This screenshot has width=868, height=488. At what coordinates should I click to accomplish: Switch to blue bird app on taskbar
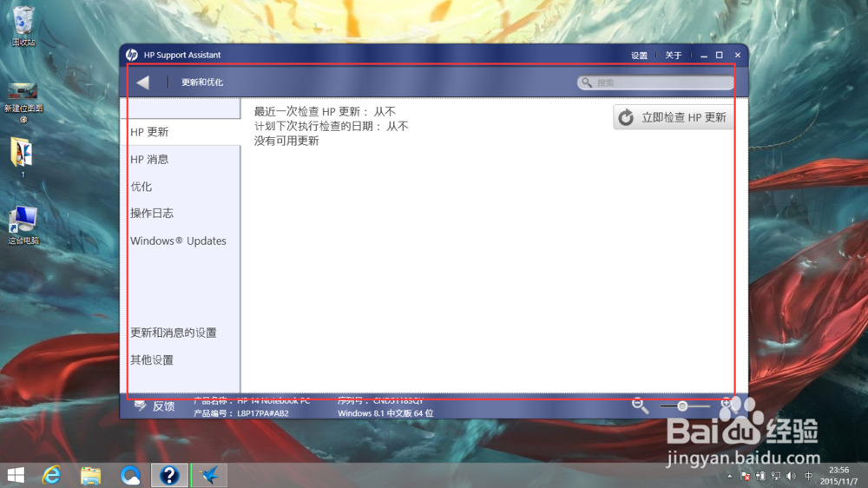pos(209,475)
